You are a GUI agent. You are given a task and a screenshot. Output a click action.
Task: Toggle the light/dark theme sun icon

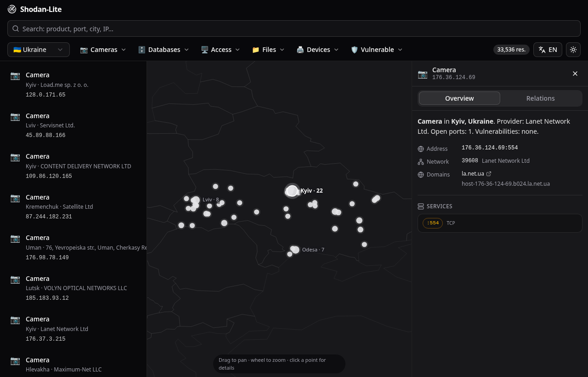pyautogui.click(x=573, y=50)
